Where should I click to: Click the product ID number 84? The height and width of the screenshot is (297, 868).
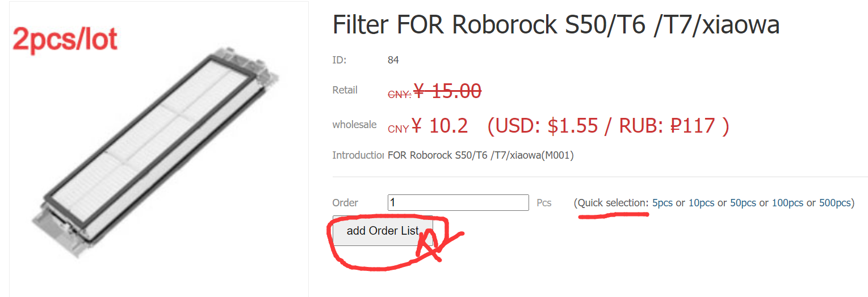click(x=393, y=60)
